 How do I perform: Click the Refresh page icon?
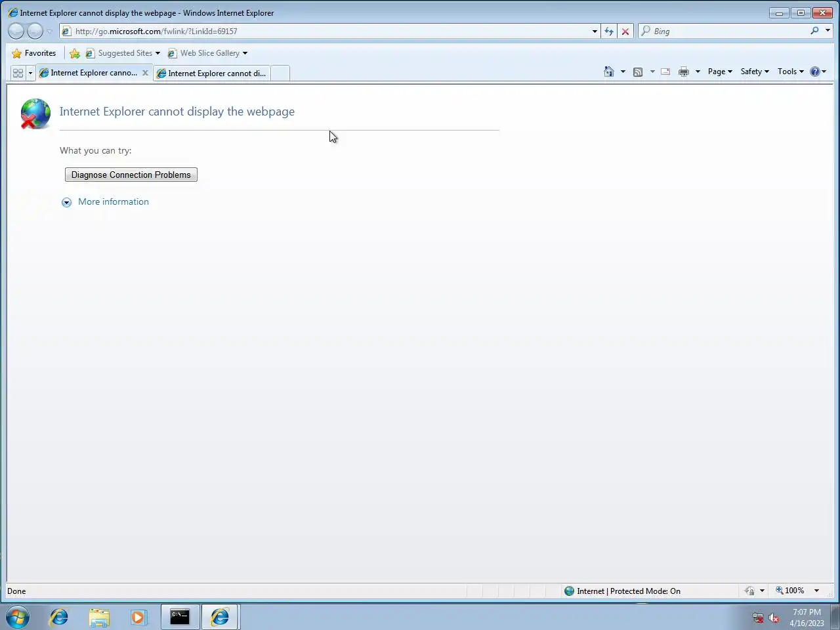[609, 31]
